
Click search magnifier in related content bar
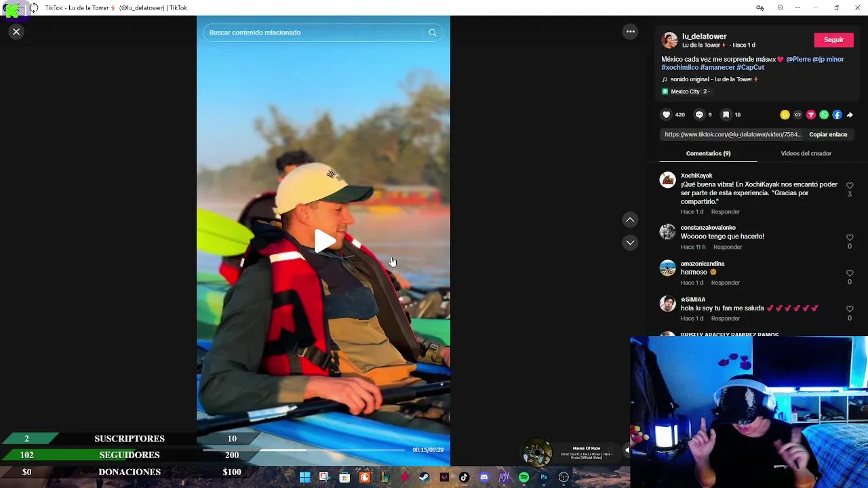pos(432,33)
